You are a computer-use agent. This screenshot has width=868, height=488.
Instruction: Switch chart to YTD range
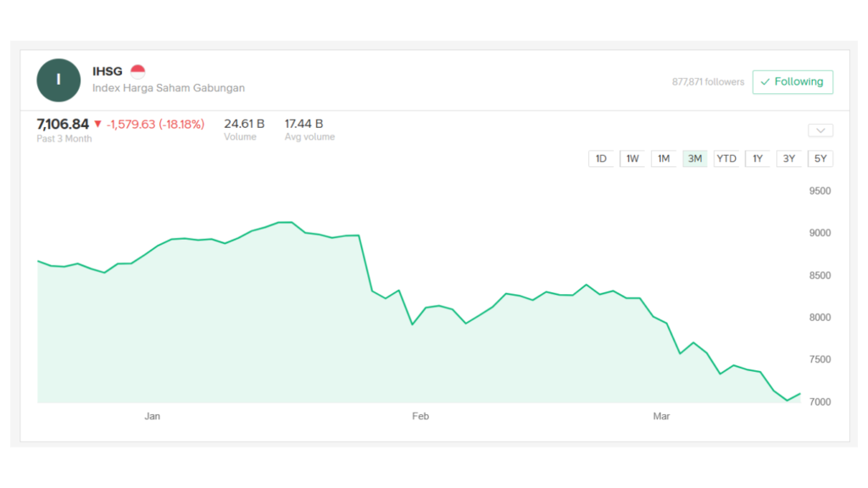pos(726,158)
